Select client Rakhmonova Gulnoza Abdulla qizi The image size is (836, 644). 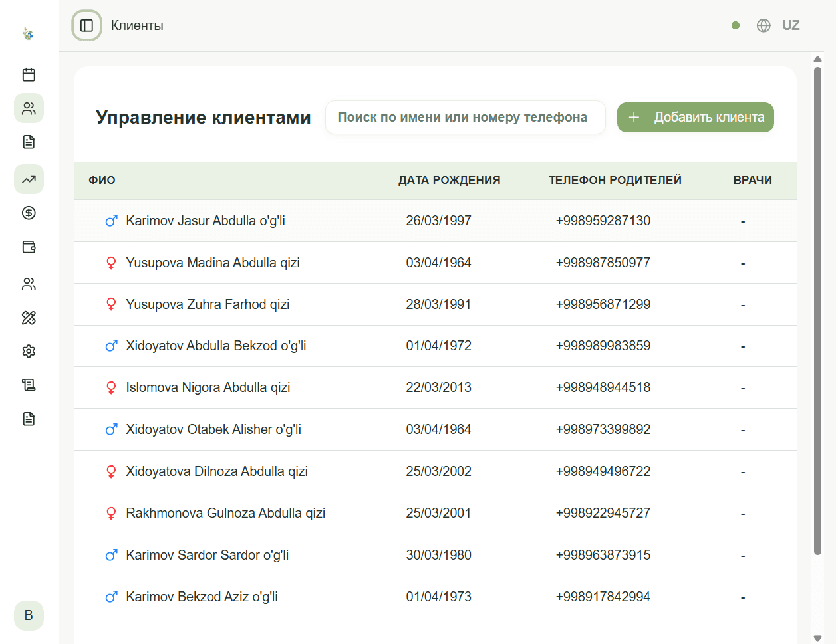pos(225,513)
